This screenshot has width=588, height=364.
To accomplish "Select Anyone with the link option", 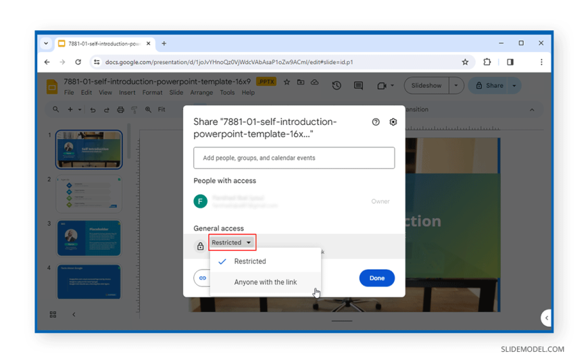I will pyautogui.click(x=266, y=282).
